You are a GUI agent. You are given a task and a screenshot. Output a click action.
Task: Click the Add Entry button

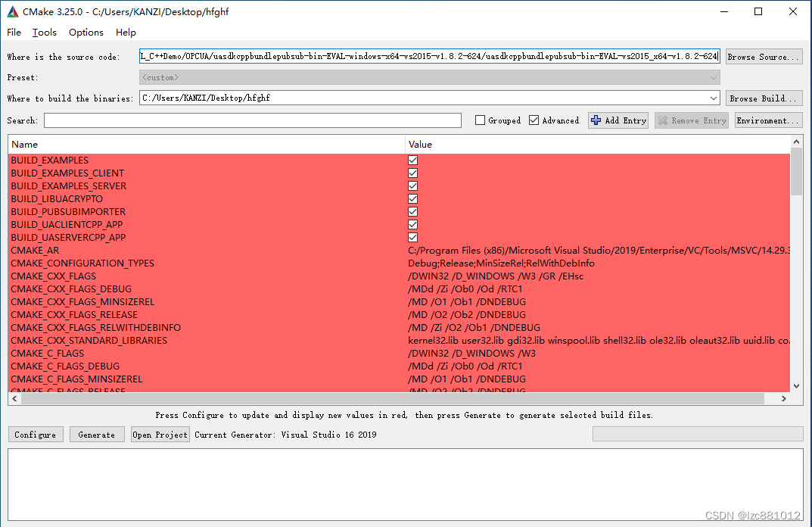618,120
